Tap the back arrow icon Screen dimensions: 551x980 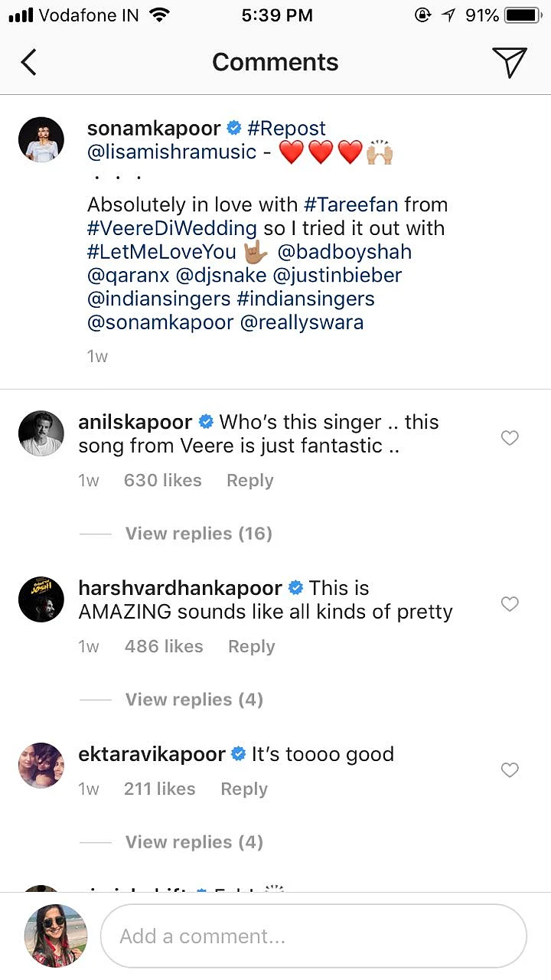(28, 62)
